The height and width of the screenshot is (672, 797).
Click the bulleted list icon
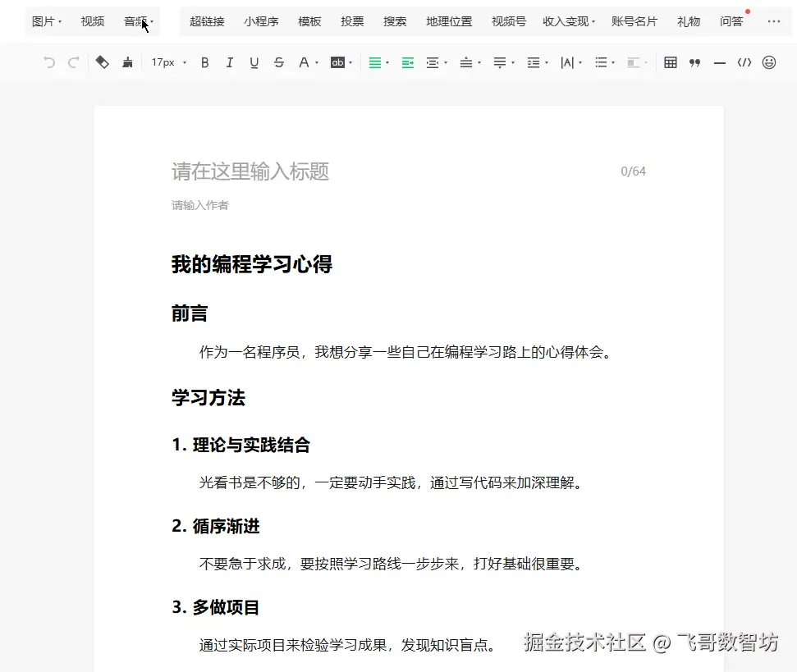tap(601, 62)
